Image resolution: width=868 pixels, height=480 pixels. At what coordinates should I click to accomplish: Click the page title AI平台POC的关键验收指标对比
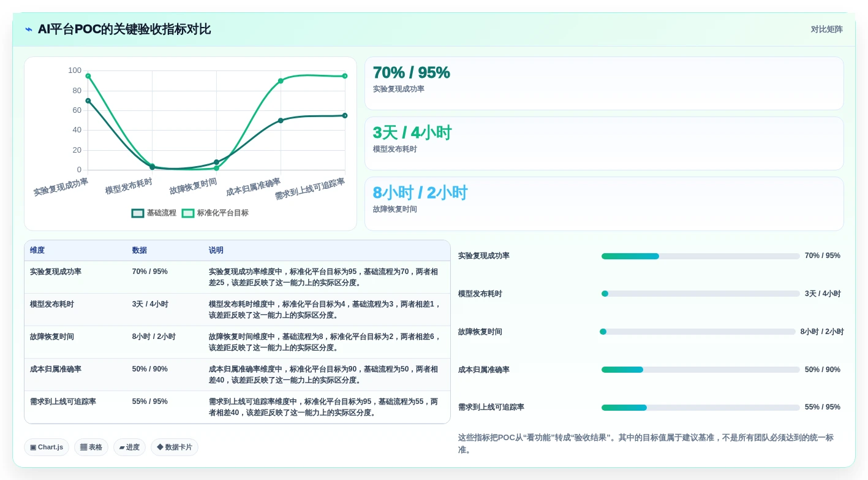(x=124, y=29)
